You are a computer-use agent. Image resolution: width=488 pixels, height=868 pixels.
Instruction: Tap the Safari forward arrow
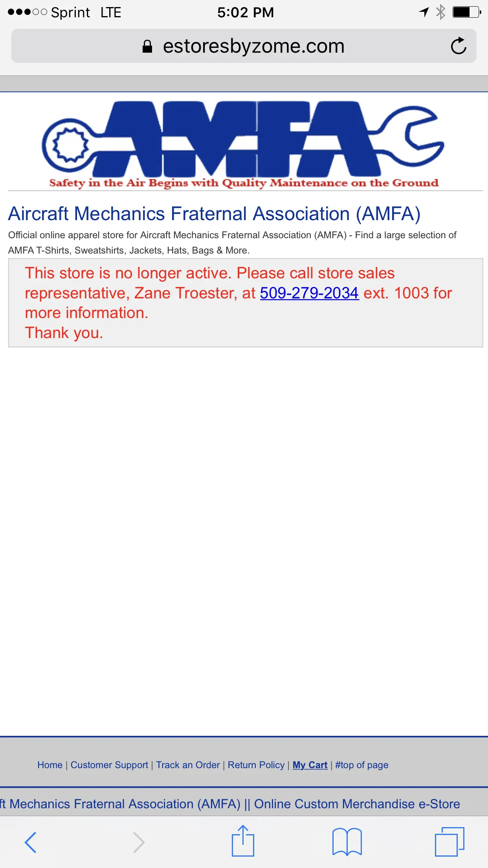pos(139,842)
